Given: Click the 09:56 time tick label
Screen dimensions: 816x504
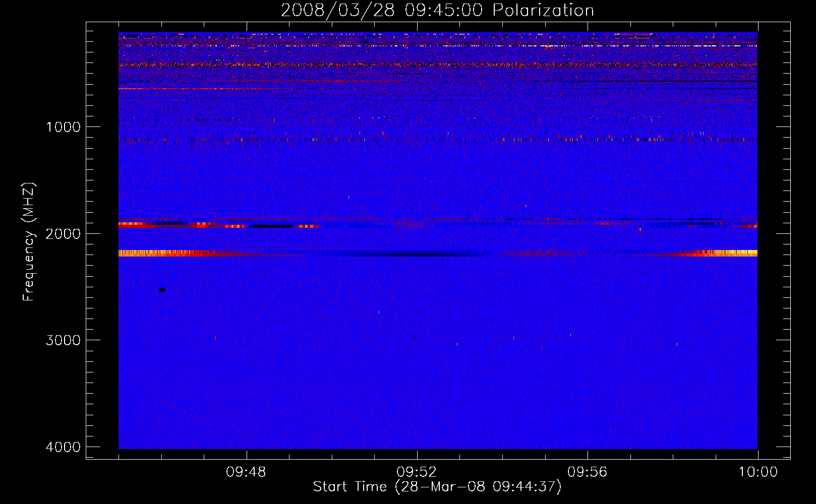Looking at the screenshot, I should click(587, 472).
